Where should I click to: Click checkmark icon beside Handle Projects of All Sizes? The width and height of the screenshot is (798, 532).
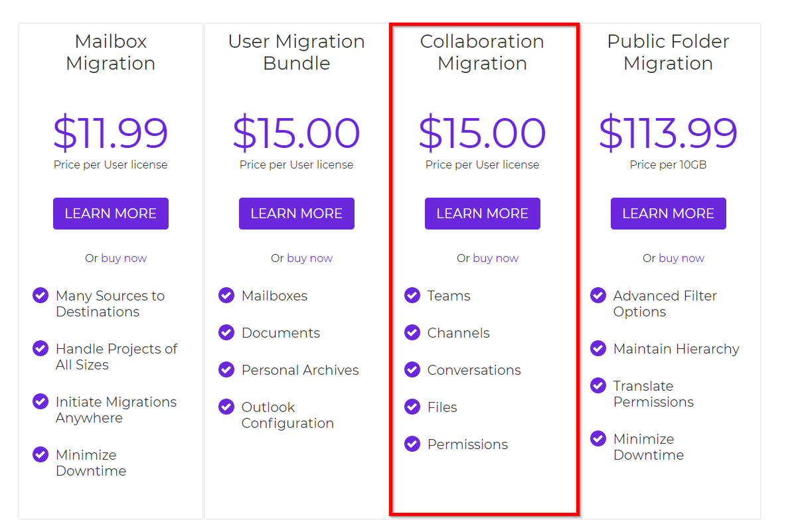(x=40, y=348)
